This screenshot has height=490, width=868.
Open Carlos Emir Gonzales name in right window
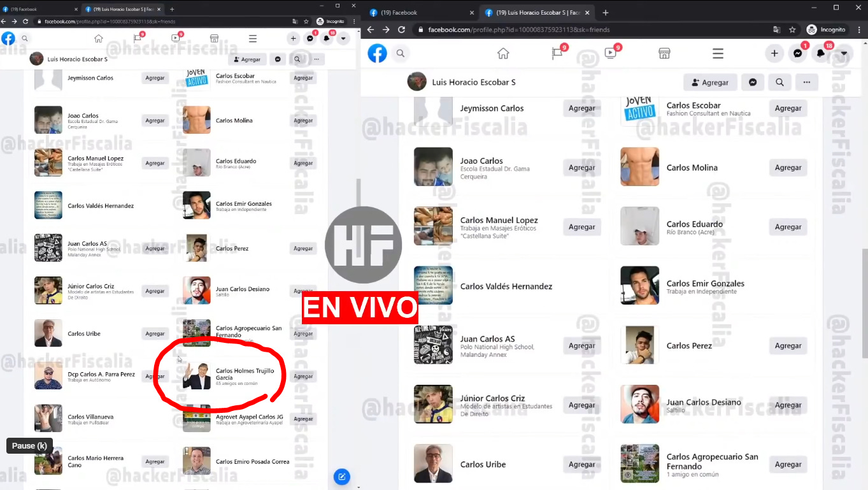705,284
